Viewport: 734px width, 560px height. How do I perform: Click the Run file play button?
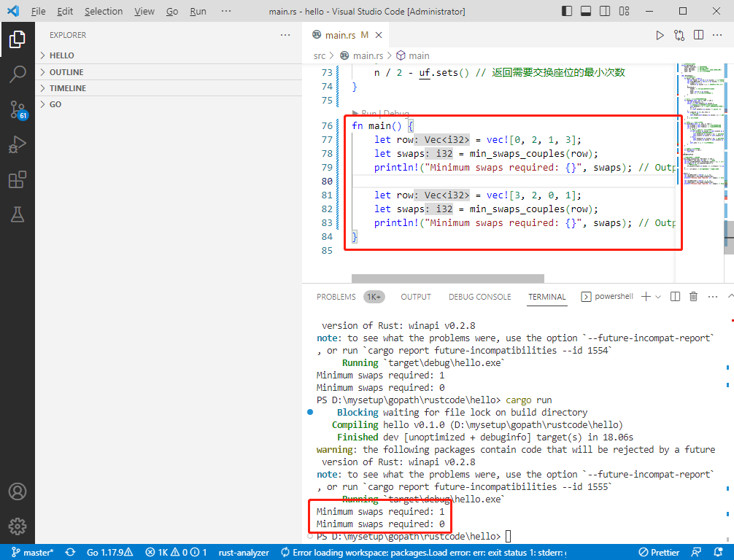pos(660,35)
